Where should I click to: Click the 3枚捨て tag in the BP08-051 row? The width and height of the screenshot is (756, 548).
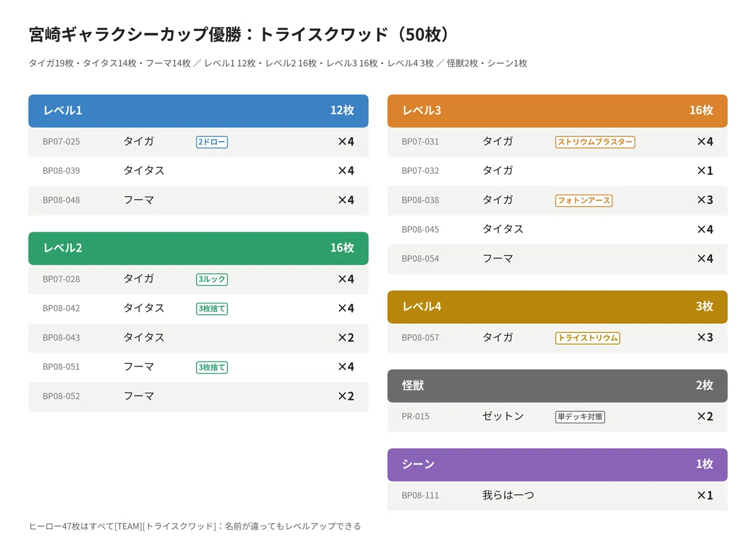[x=212, y=367]
